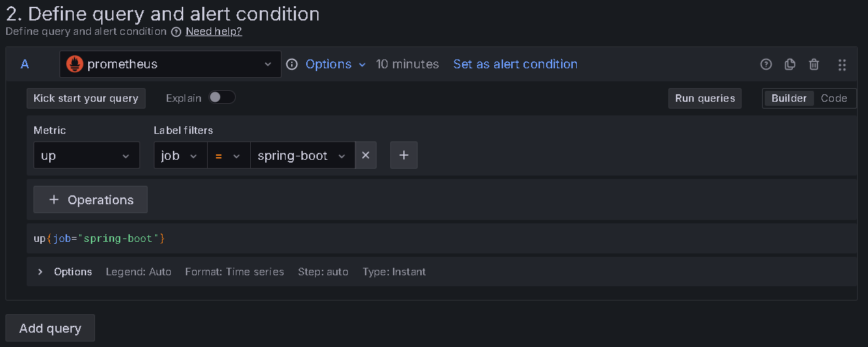Open the Need help link
This screenshot has width=868, height=347.
(214, 31)
